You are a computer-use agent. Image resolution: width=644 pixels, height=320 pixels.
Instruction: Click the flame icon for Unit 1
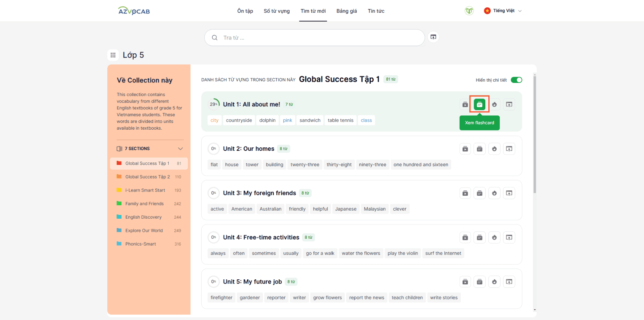click(x=495, y=104)
